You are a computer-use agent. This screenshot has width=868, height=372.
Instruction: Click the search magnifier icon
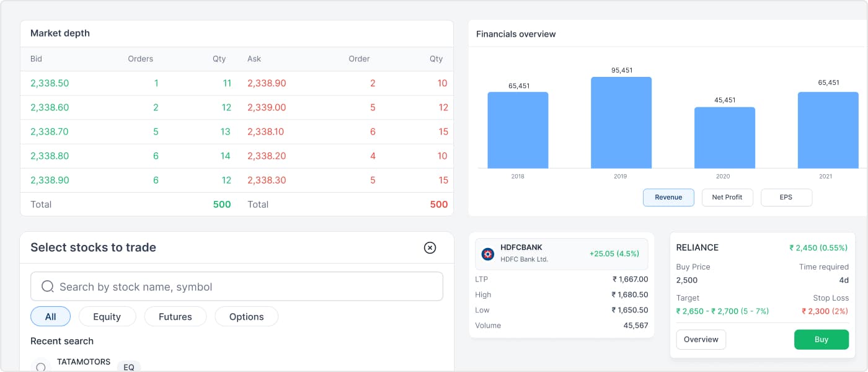coord(48,286)
